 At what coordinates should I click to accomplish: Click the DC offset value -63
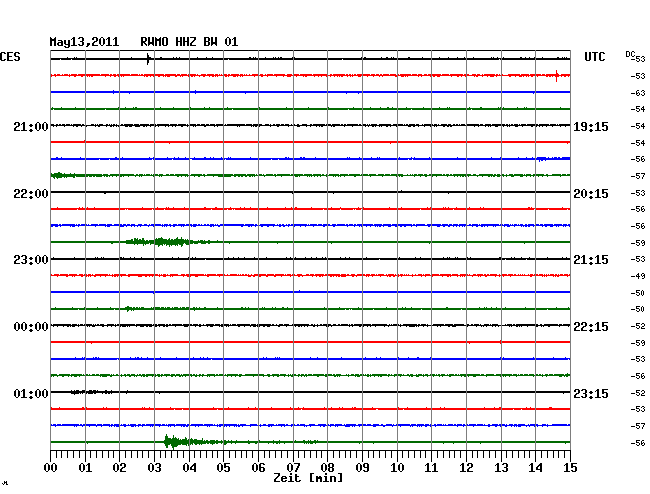638,93
